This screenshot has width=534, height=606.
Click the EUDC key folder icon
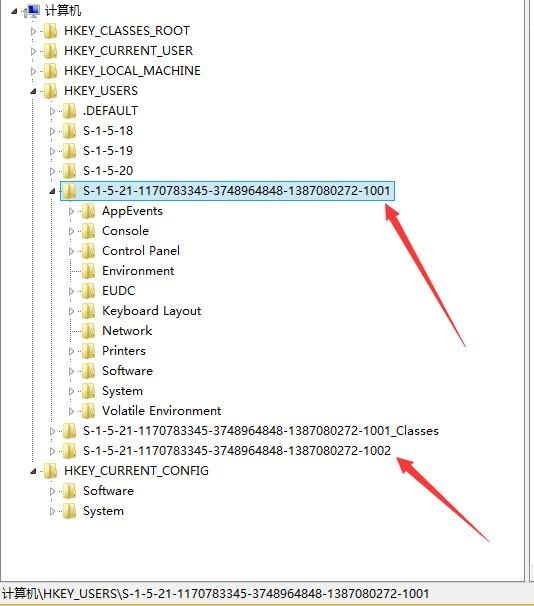88,291
